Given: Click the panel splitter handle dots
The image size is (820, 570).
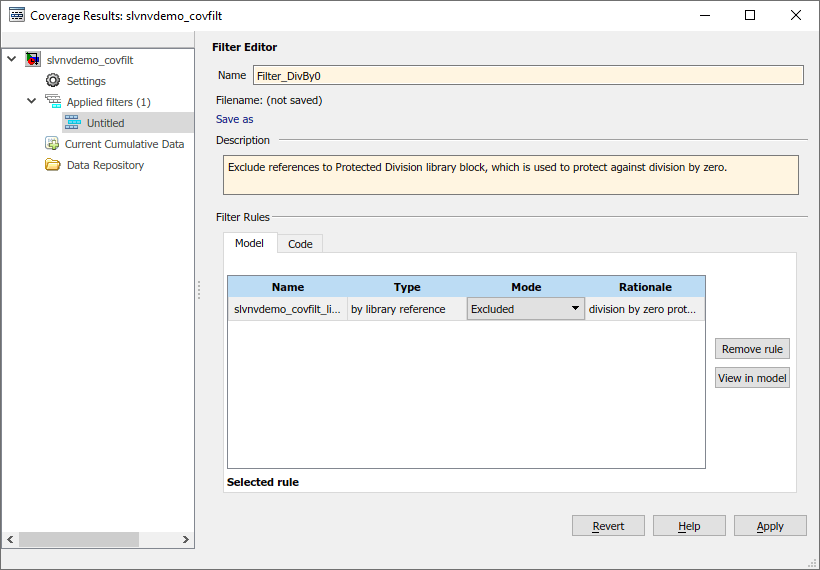Looking at the screenshot, I should (199, 290).
